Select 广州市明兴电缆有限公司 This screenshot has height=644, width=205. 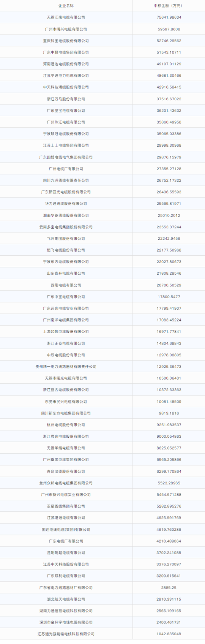66,29
